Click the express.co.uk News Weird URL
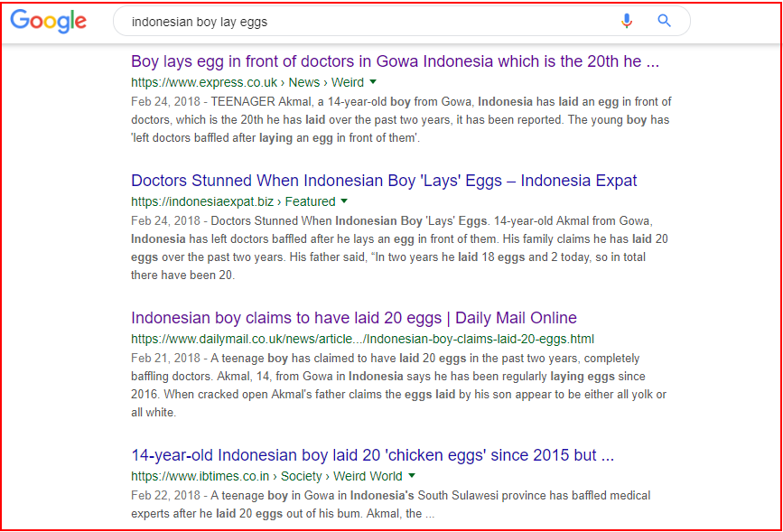Viewport: 783px width, 532px height. point(247,82)
